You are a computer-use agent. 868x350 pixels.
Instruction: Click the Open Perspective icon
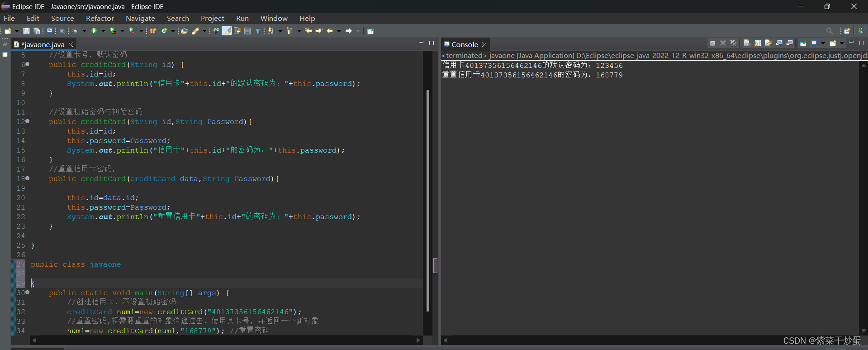click(x=847, y=31)
